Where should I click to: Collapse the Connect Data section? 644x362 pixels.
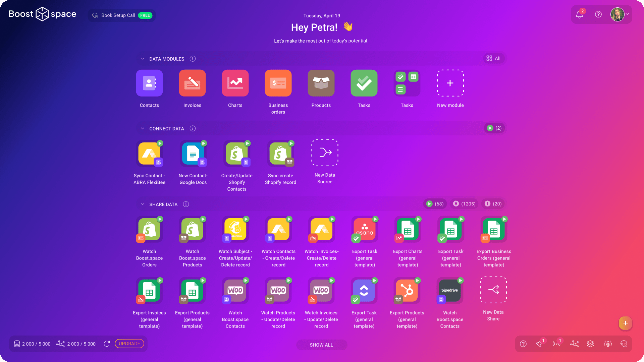(x=143, y=128)
